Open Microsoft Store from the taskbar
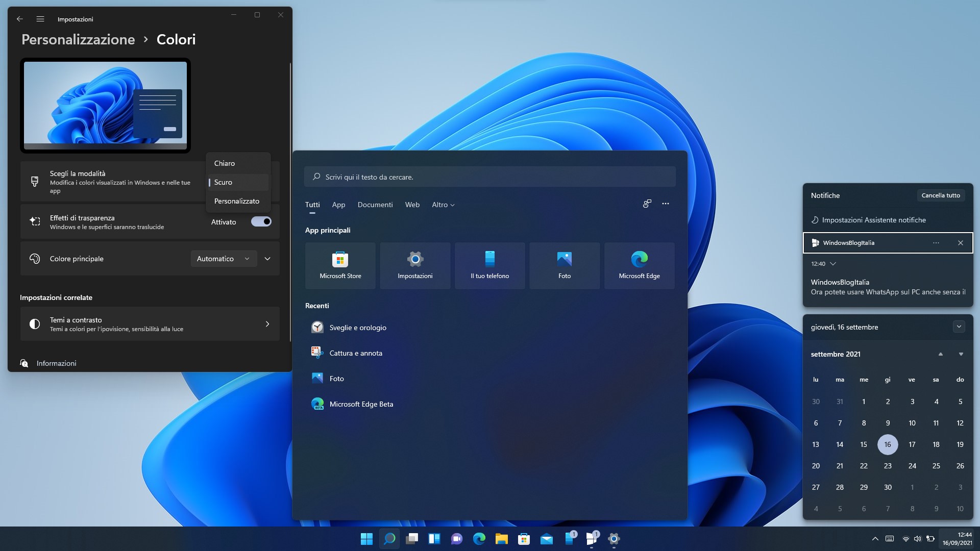Screen dimensions: 980x551 524,539
